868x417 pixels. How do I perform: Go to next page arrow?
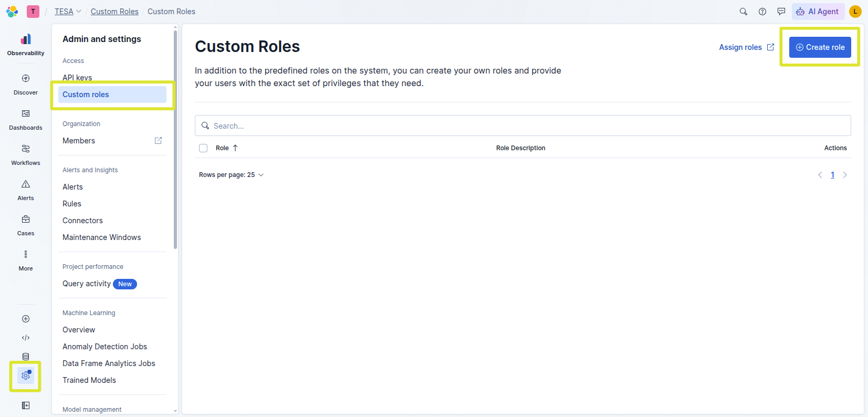pyautogui.click(x=845, y=175)
